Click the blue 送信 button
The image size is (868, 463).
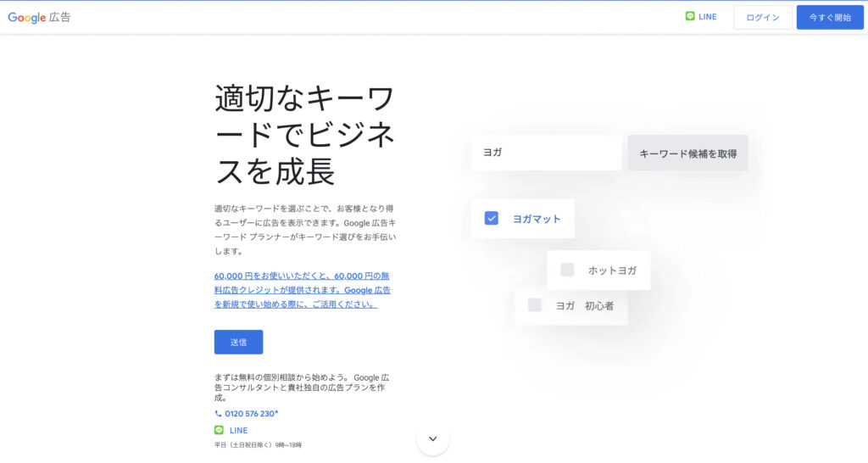(238, 343)
